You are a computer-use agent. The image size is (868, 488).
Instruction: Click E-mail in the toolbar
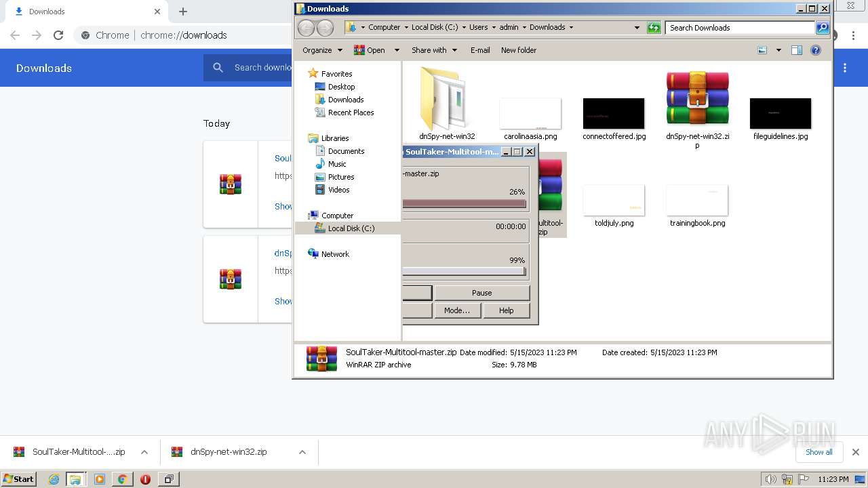pos(480,50)
